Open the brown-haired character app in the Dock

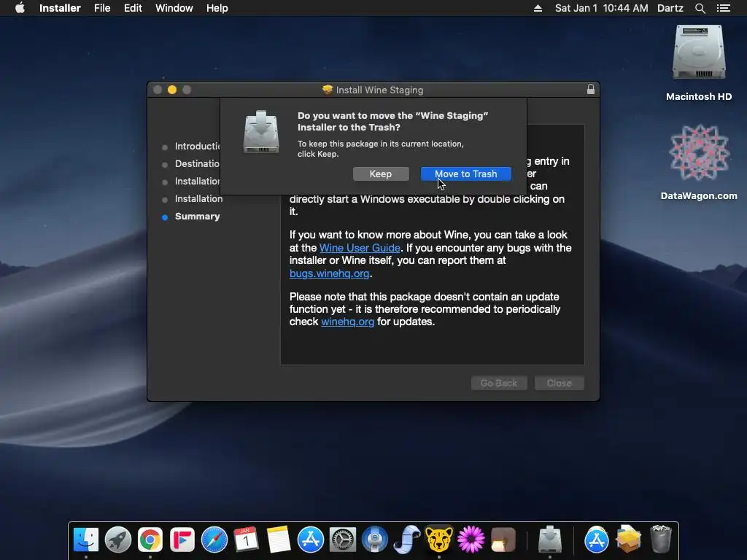503,540
